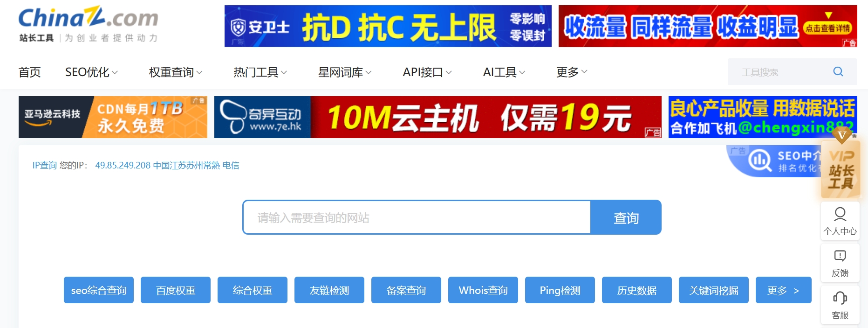Expand the SEO优化 dropdown menu
868x328 pixels.
92,72
